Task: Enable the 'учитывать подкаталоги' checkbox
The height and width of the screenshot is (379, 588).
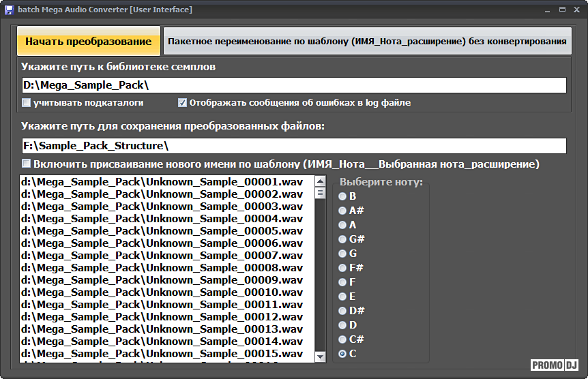Action: pyautogui.click(x=27, y=103)
